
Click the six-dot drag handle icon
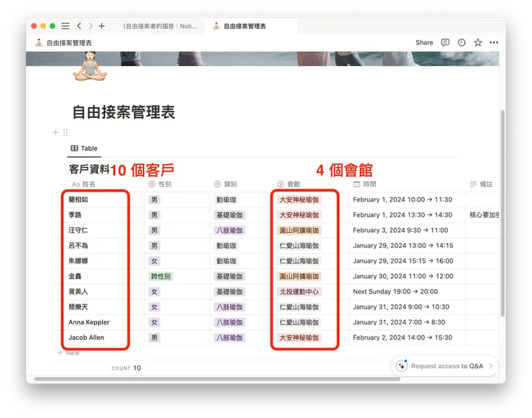(65, 132)
